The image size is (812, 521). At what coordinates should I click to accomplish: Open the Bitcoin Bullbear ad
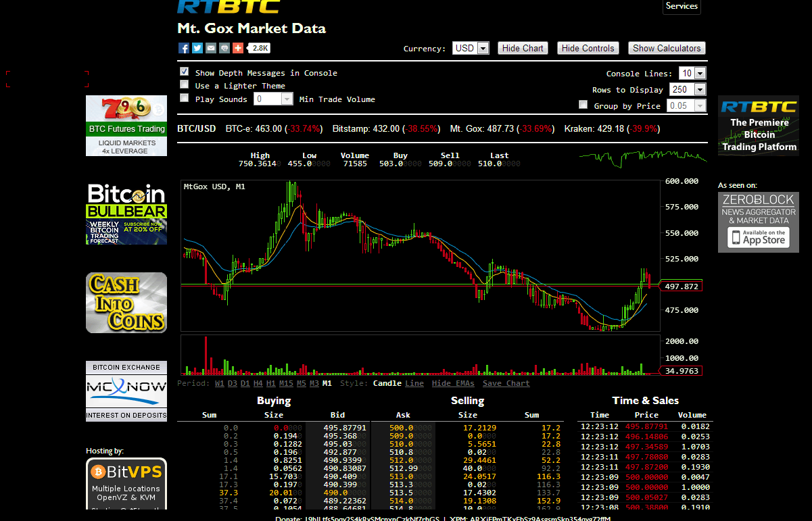point(126,214)
